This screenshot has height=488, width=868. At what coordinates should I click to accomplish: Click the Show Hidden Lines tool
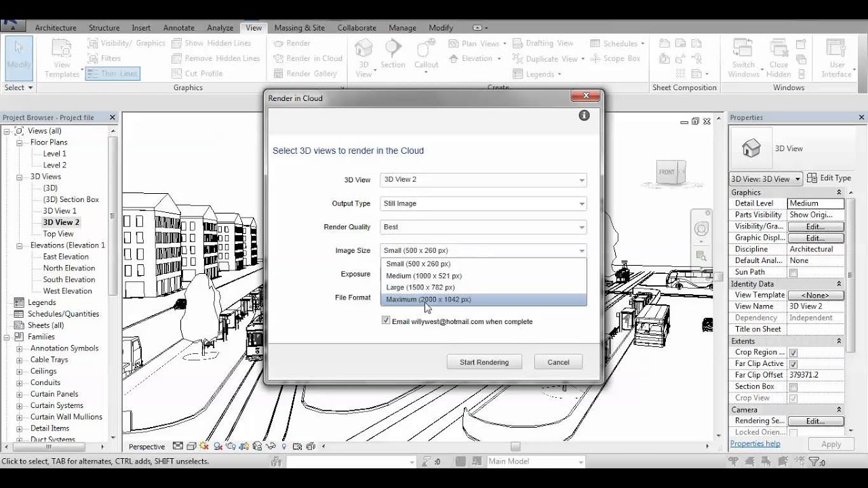coord(211,43)
